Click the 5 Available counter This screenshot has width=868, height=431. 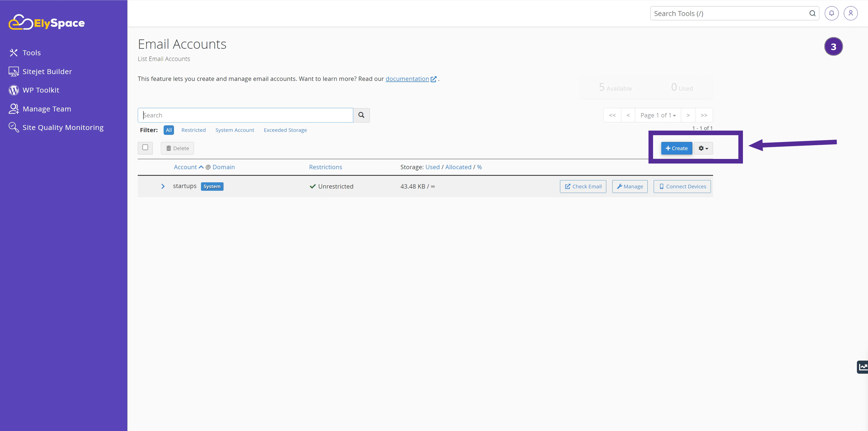tap(615, 87)
